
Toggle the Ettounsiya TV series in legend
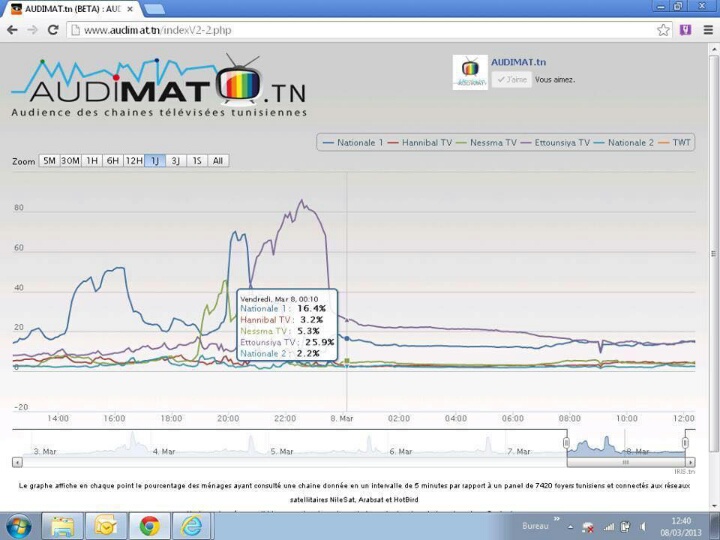[555, 143]
